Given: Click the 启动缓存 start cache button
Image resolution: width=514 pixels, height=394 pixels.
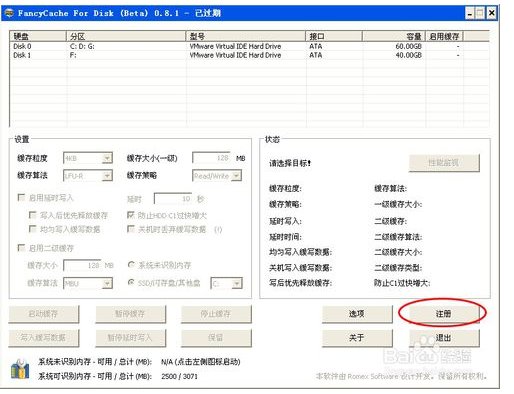Looking at the screenshot, I should pyautogui.click(x=43, y=314).
